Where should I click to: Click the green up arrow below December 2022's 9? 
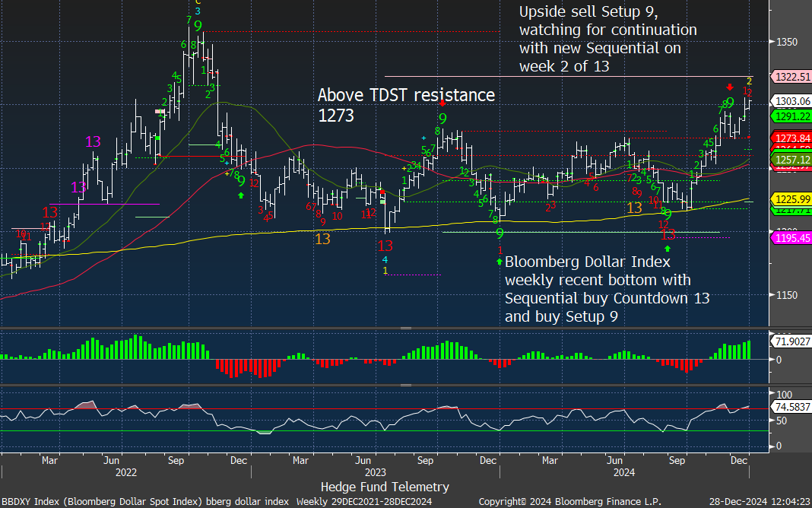point(241,195)
